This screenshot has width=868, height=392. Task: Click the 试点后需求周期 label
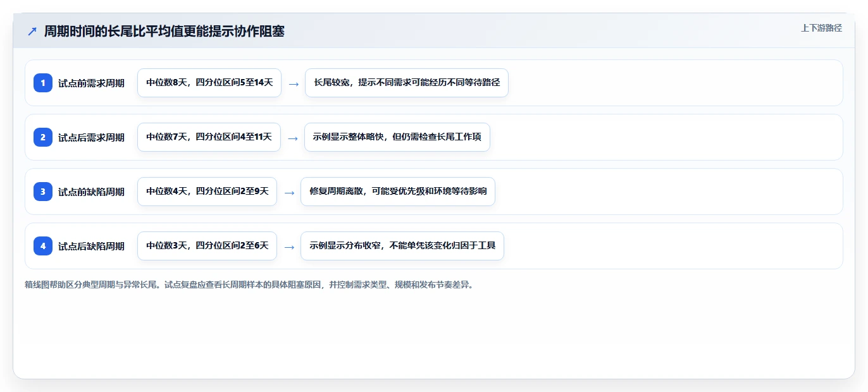(x=91, y=137)
